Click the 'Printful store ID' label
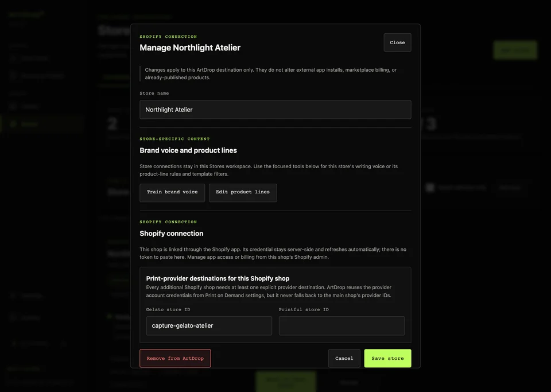The image size is (551, 392). tap(304, 309)
